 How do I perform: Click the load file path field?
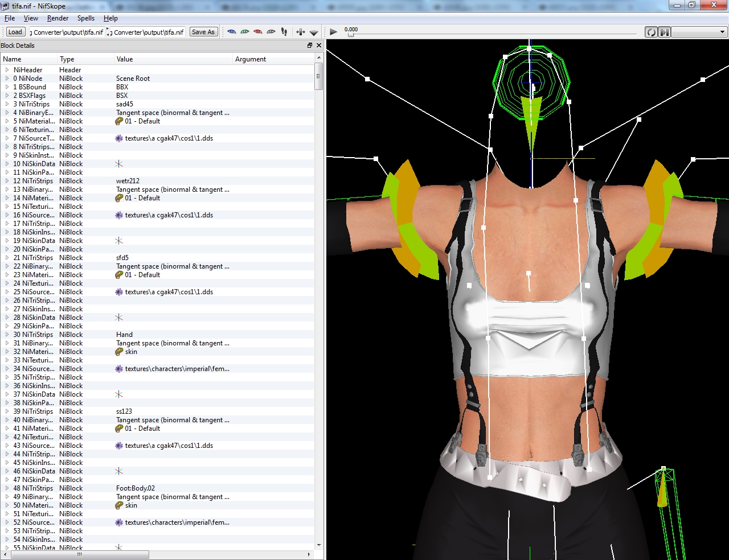pyautogui.click(x=68, y=32)
